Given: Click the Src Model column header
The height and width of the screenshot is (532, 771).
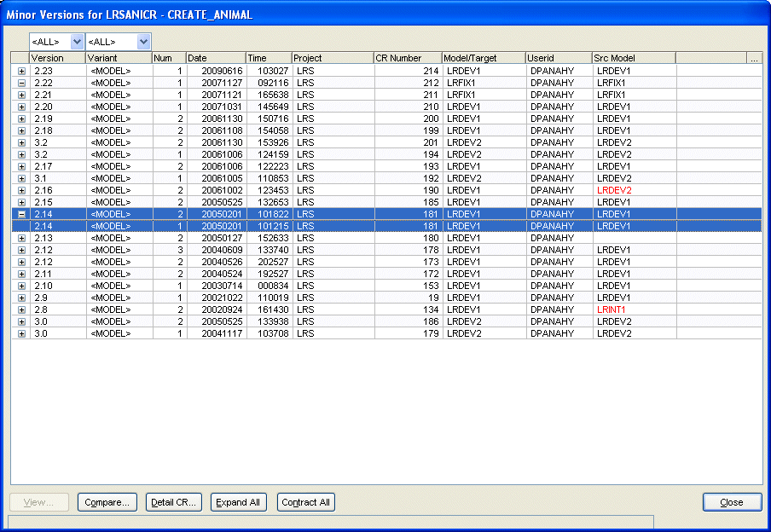Looking at the screenshot, I should (633, 58).
